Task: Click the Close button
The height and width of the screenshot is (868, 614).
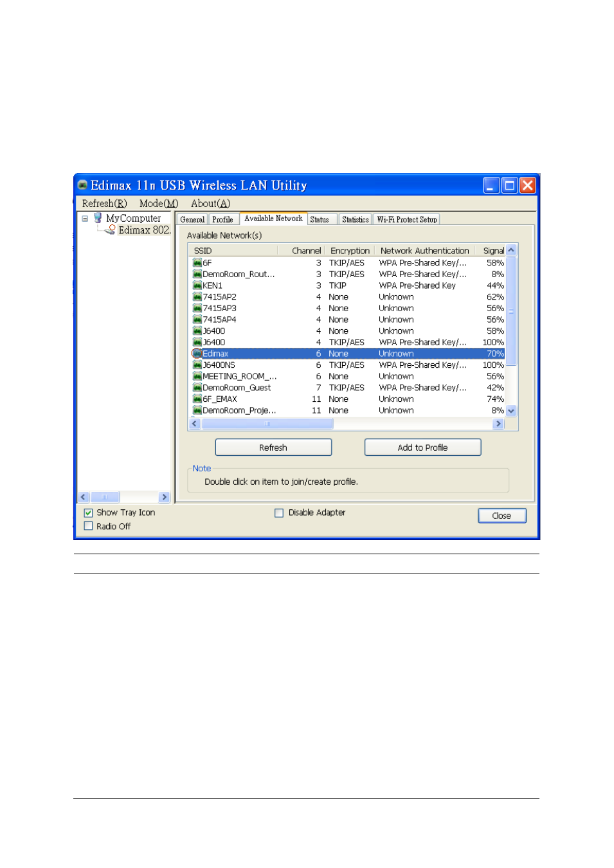Action: pyautogui.click(x=501, y=516)
